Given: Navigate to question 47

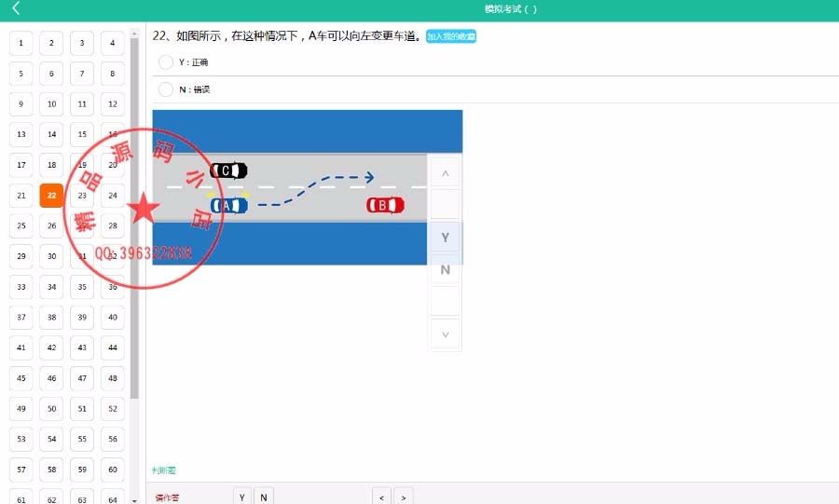Looking at the screenshot, I should (x=82, y=378).
